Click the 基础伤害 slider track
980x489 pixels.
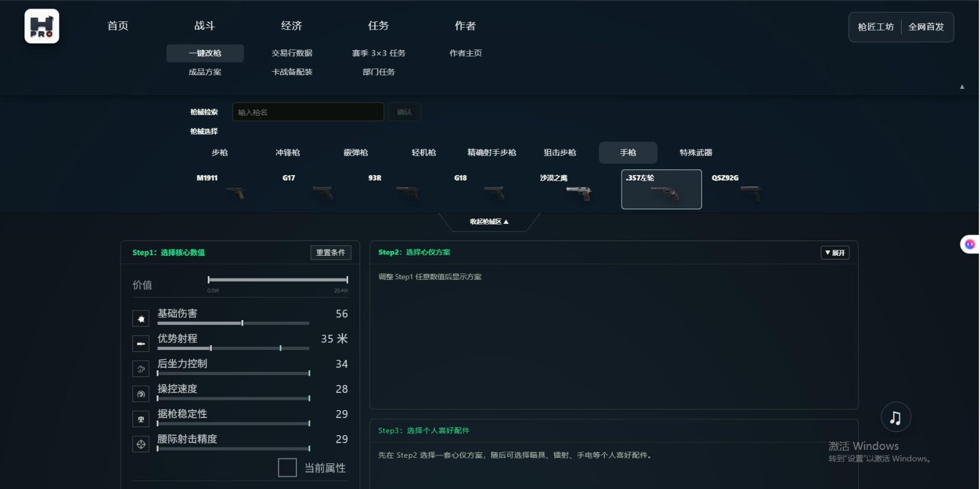(x=233, y=323)
